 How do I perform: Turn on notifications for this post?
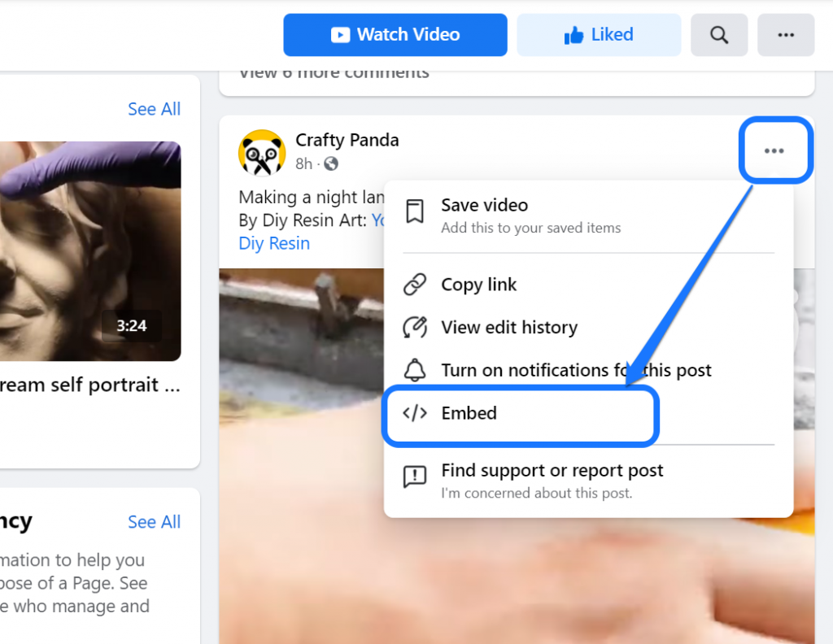[x=588, y=370]
